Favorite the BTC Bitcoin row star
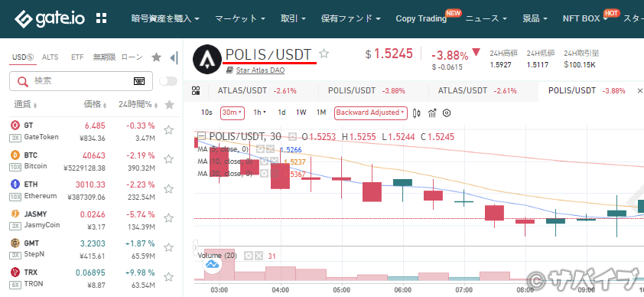 click(x=168, y=159)
